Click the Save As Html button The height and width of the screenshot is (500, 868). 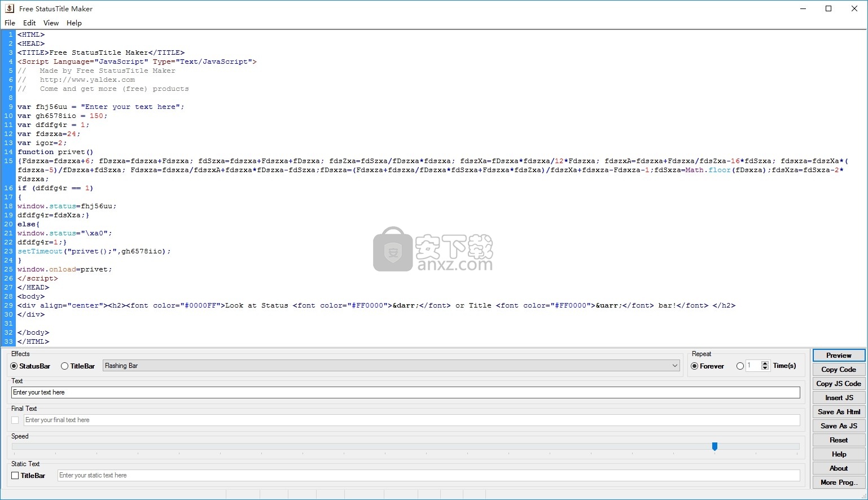tap(839, 412)
